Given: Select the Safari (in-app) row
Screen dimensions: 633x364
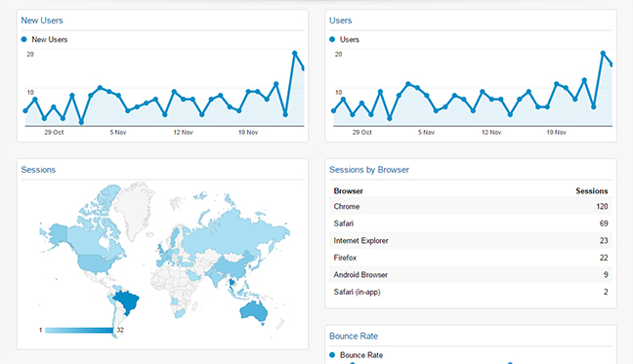Looking at the screenshot, I should (x=471, y=292).
